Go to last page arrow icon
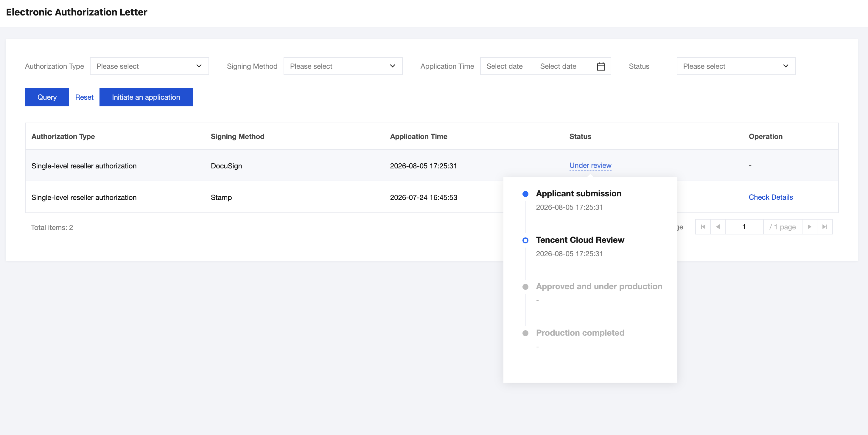The height and width of the screenshot is (435, 868). pyautogui.click(x=825, y=227)
